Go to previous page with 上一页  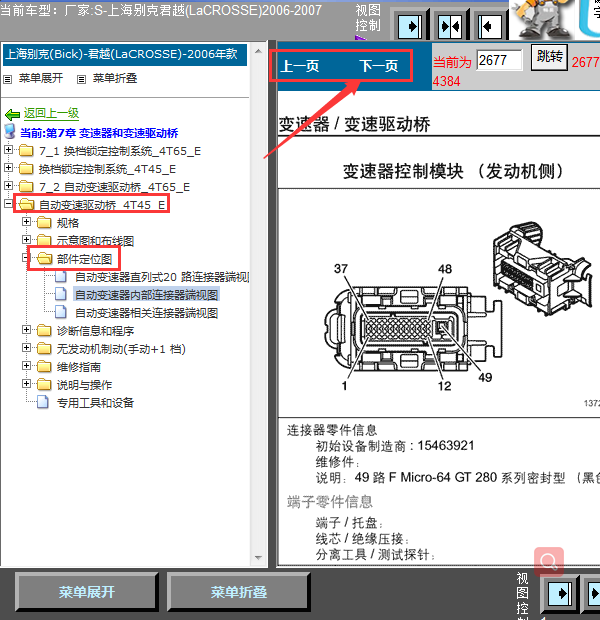point(300,66)
